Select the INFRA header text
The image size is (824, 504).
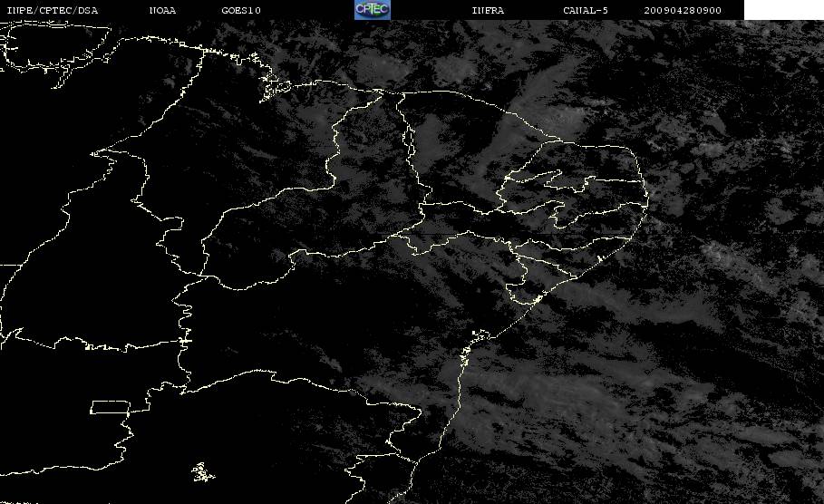coord(488,11)
